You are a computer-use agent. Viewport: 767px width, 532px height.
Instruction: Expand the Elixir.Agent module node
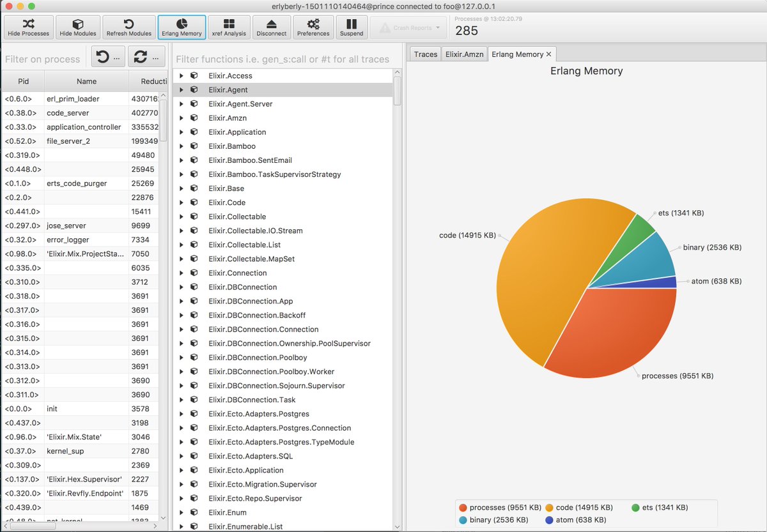point(182,89)
